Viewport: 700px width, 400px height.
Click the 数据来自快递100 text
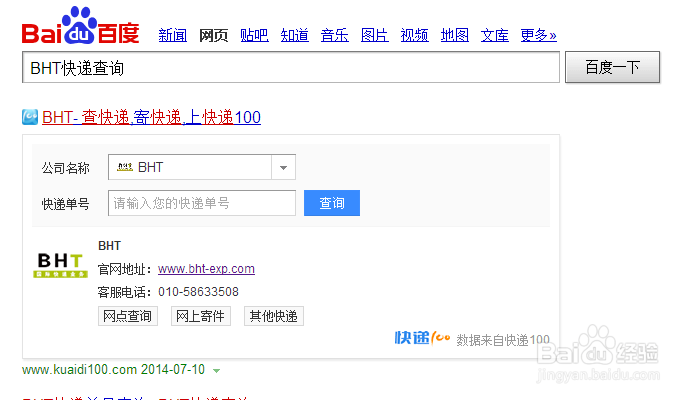503,340
